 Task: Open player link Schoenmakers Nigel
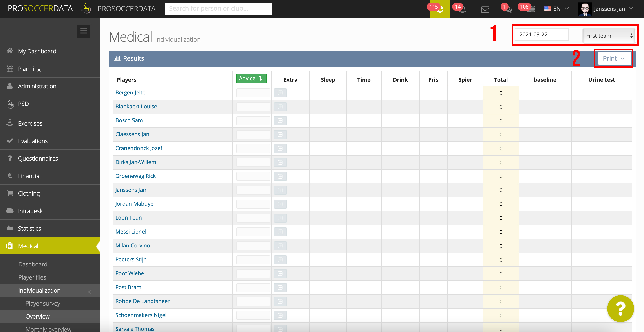[x=141, y=315]
